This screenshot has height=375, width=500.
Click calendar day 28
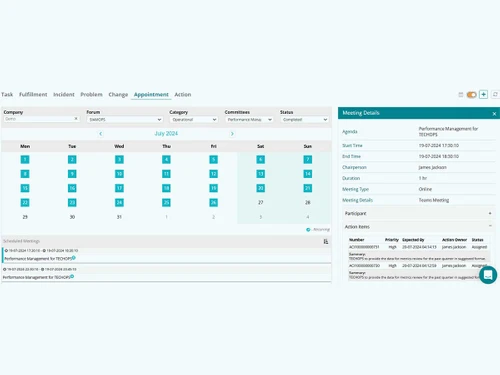pyautogui.click(x=308, y=202)
